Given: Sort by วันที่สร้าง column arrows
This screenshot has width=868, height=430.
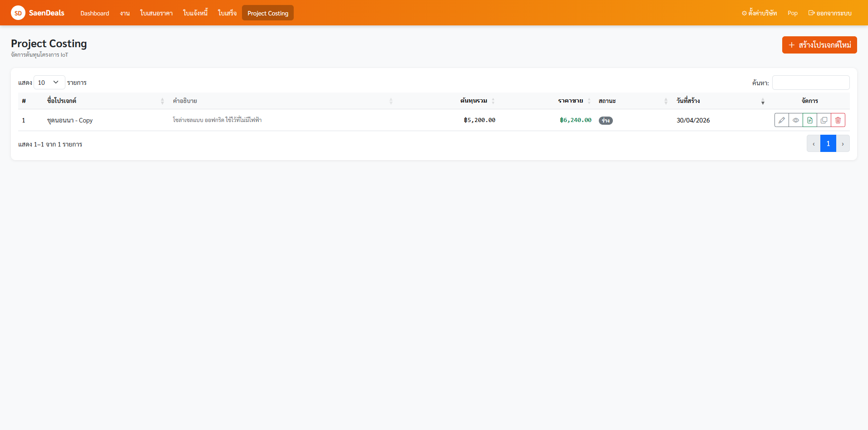Looking at the screenshot, I should (763, 101).
